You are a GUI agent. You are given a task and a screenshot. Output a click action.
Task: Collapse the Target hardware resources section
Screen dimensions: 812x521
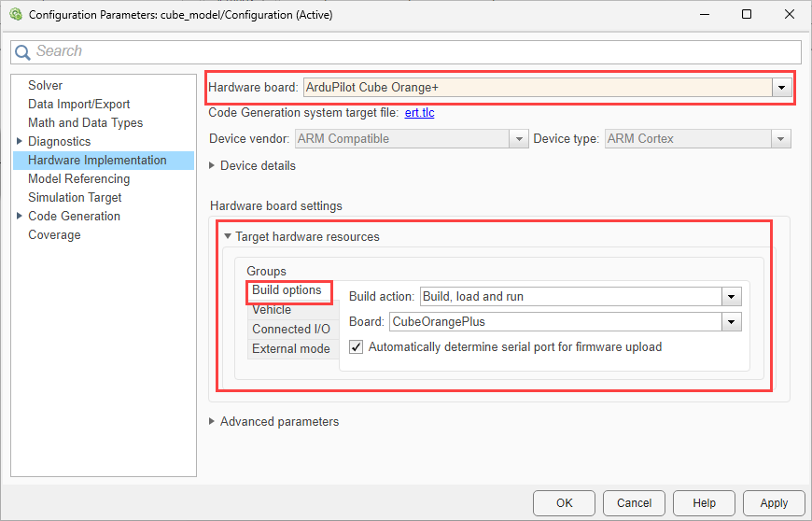[228, 236]
